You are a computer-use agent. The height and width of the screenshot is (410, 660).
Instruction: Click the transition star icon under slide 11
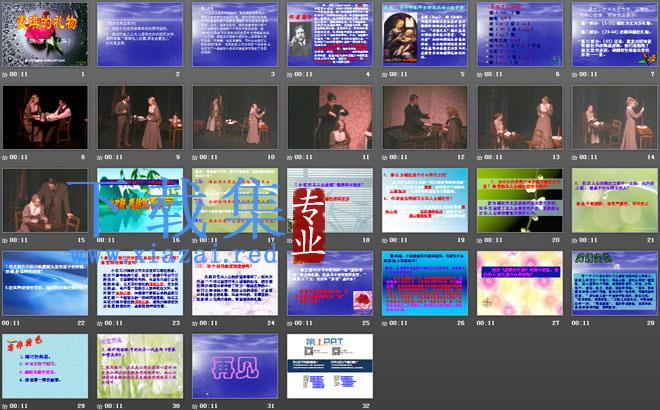pos(290,157)
